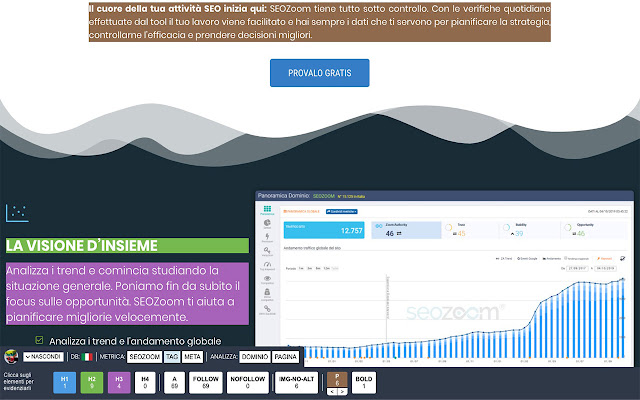Toggle the Google events chart series

(527, 259)
